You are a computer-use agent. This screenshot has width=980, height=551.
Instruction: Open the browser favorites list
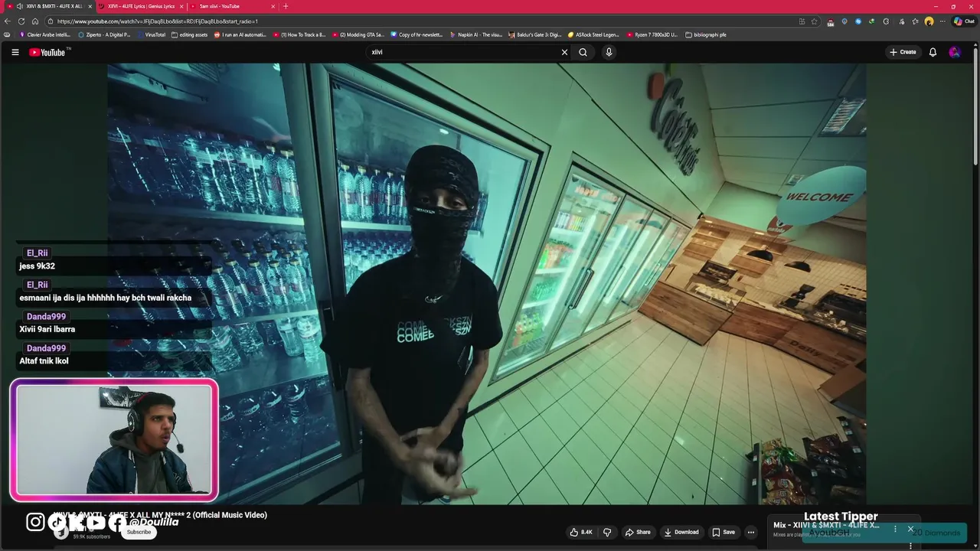(915, 21)
